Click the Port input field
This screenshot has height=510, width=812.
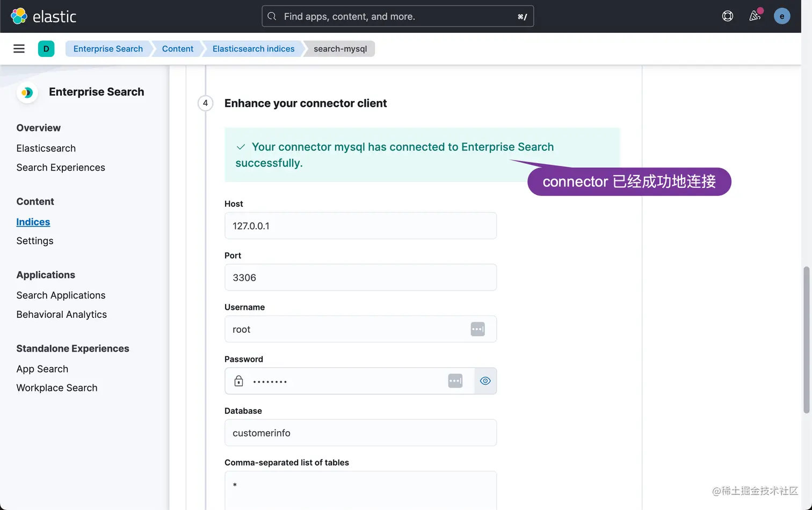click(360, 278)
